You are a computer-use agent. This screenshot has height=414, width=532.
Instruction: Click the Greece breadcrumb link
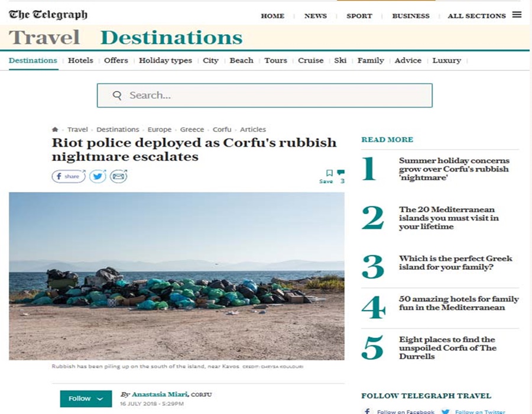pos(192,130)
